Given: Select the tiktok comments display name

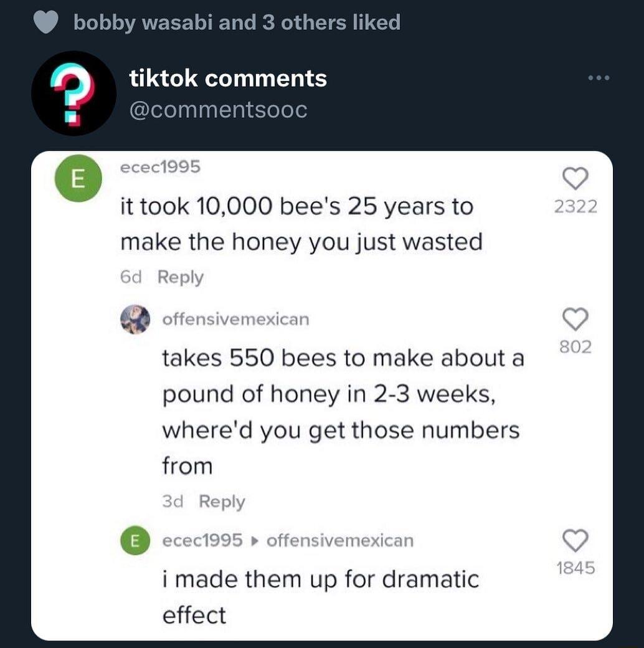Looking at the screenshot, I should click(227, 78).
